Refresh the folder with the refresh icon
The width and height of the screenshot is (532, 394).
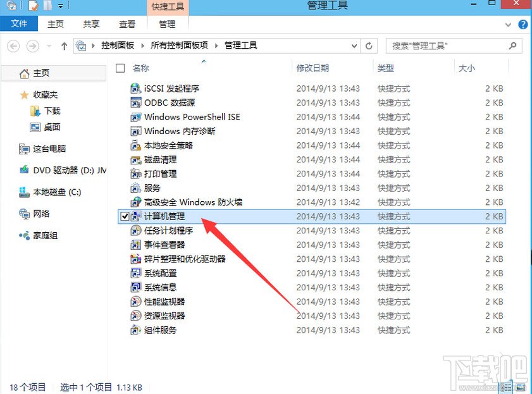click(369, 46)
